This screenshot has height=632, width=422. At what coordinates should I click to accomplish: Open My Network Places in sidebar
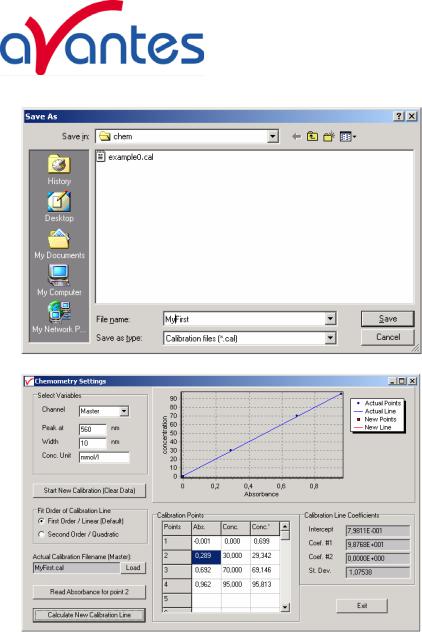[x=59, y=318]
